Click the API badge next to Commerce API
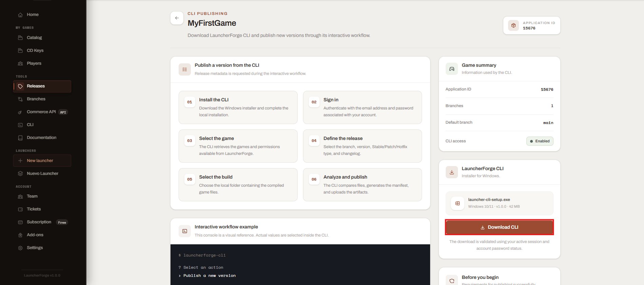Image resolution: width=644 pixels, height=285 pixels. coord(63,113)
